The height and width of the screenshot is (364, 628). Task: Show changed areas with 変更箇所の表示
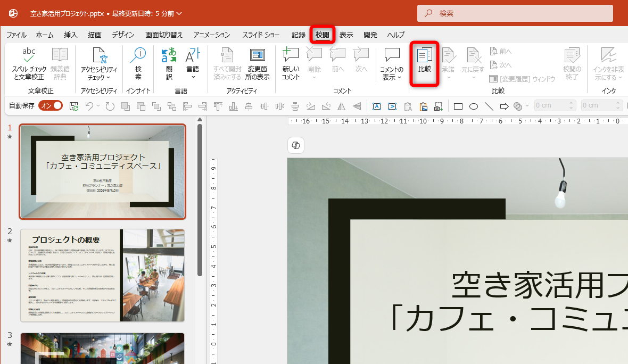(x=258, y=62)
